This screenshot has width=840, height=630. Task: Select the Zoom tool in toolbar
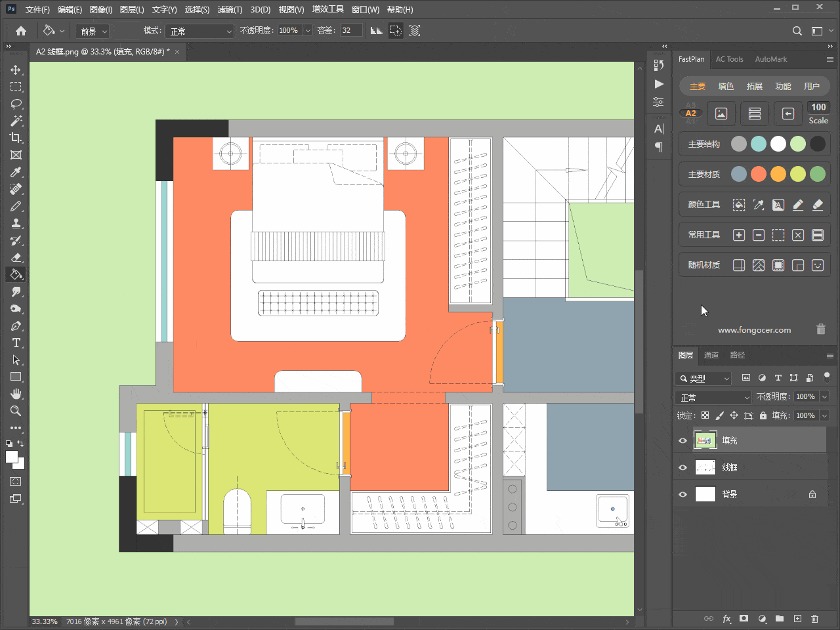coord(16,411)
